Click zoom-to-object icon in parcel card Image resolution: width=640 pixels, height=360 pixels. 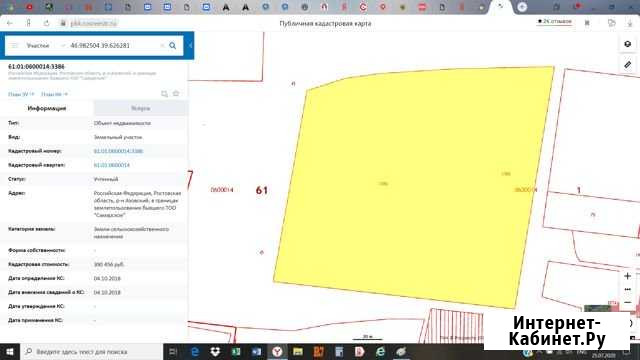164,94
